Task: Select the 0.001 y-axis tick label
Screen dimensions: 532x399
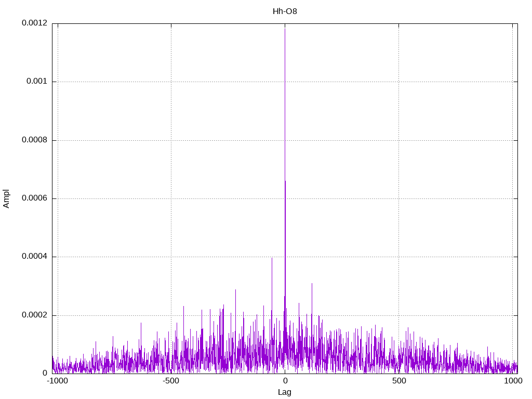Action: pyautogui.click(x=37, y=82)
